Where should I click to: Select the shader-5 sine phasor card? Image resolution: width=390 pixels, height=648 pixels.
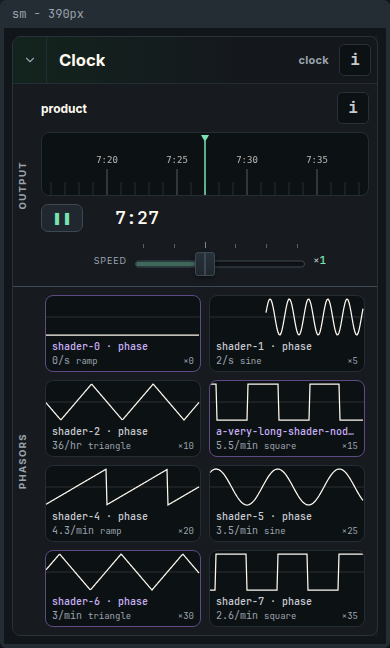pyautogui.click(x=287, y=503)
